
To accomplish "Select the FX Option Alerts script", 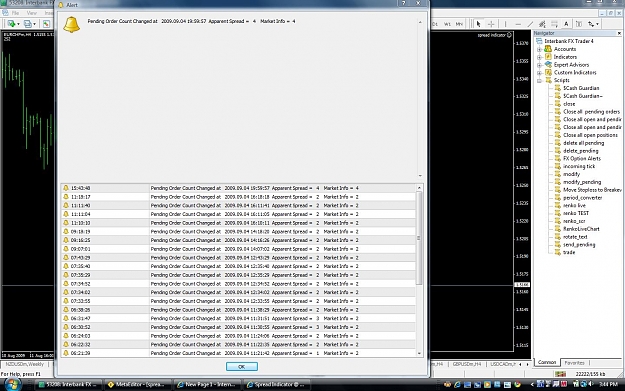I will (x=582, y=158).
